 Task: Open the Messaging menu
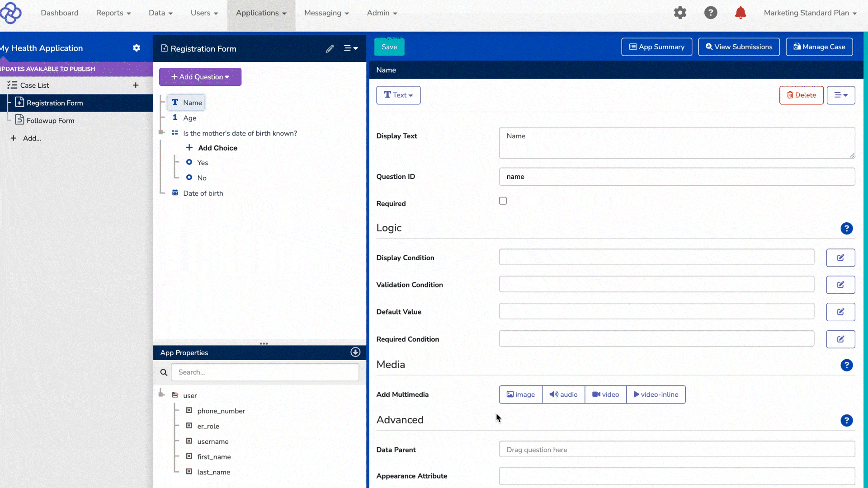tap(326, 13)
